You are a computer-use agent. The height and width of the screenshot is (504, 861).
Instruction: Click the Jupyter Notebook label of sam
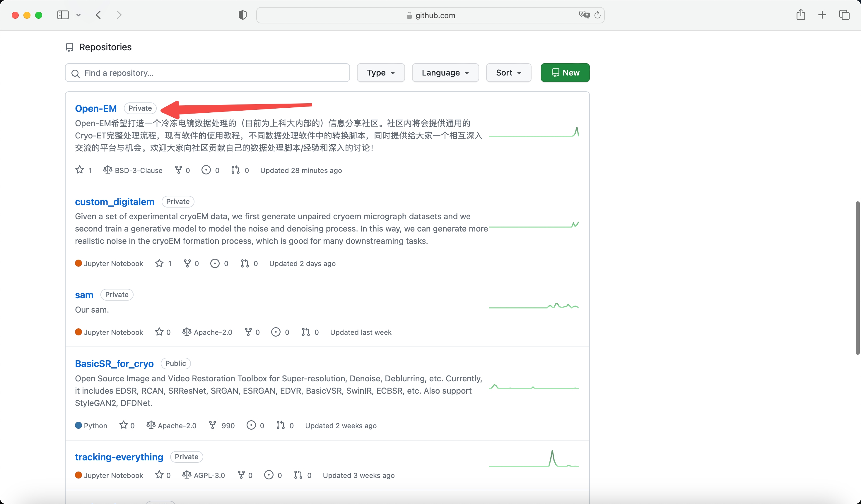(109, 332)
